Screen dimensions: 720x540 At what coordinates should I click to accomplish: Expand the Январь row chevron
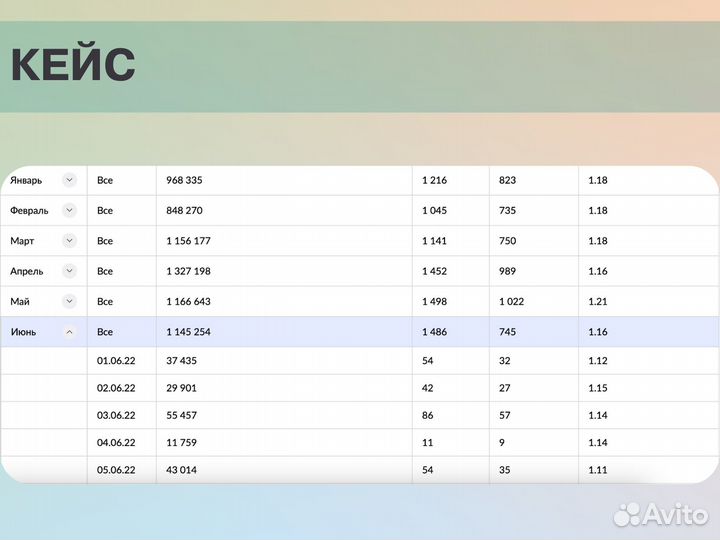pos(69,180)
